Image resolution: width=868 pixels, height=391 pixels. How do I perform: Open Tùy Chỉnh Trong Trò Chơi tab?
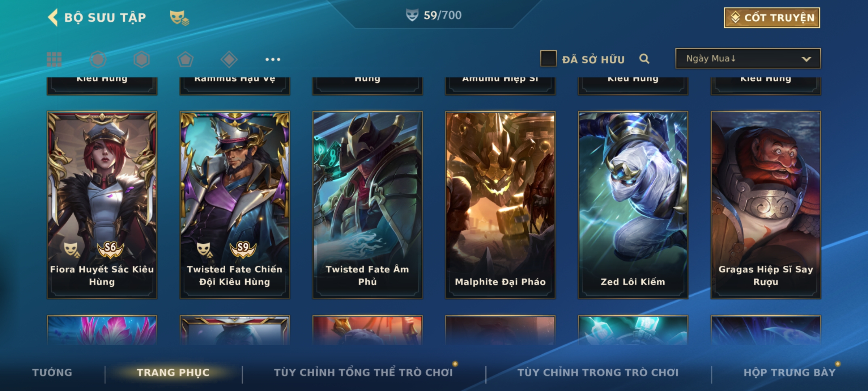pos(598,373)
